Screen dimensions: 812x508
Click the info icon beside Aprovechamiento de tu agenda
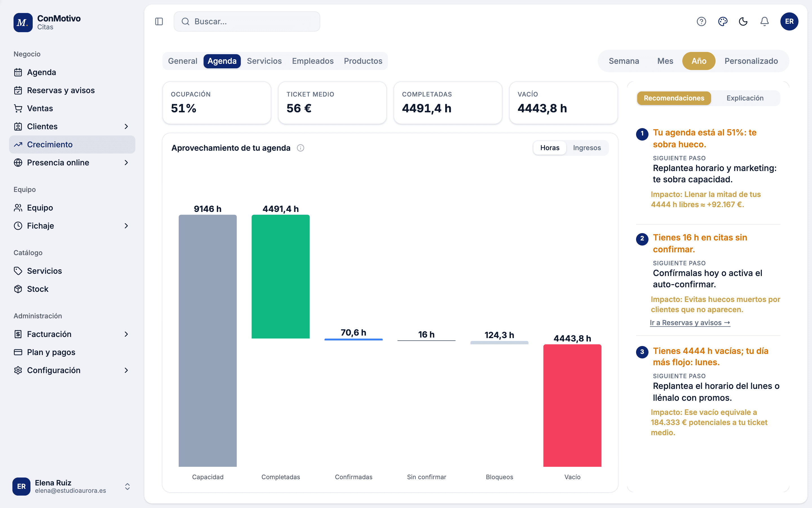(301, 148)
